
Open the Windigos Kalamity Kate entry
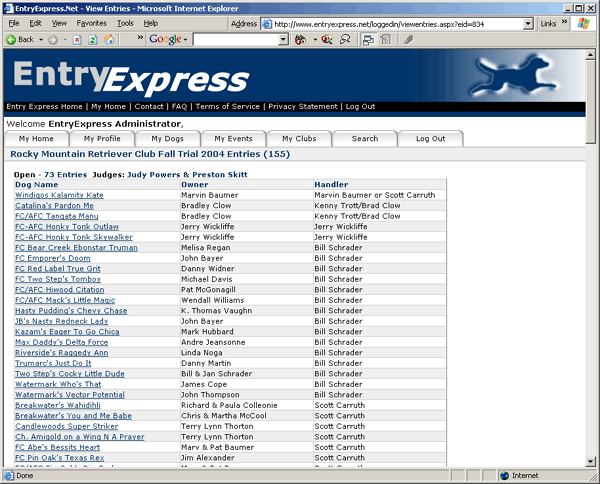[59, 195]
